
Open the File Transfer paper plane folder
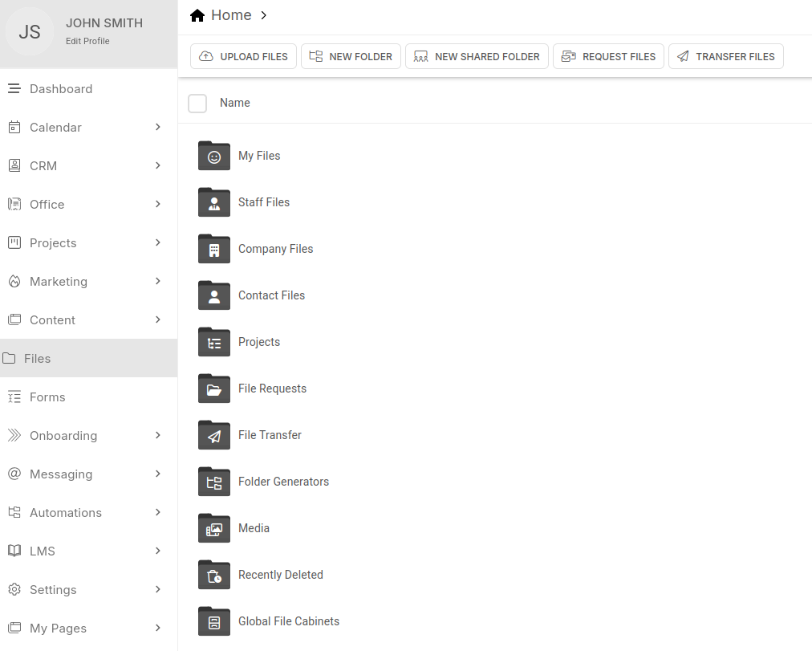click(213, 436)
